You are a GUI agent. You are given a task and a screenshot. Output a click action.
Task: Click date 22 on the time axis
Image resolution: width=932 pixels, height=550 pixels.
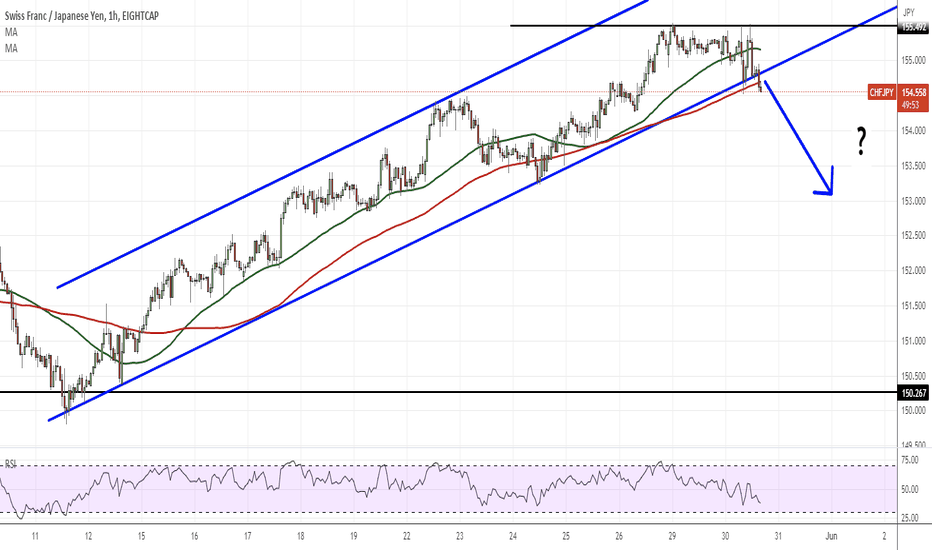407,536
